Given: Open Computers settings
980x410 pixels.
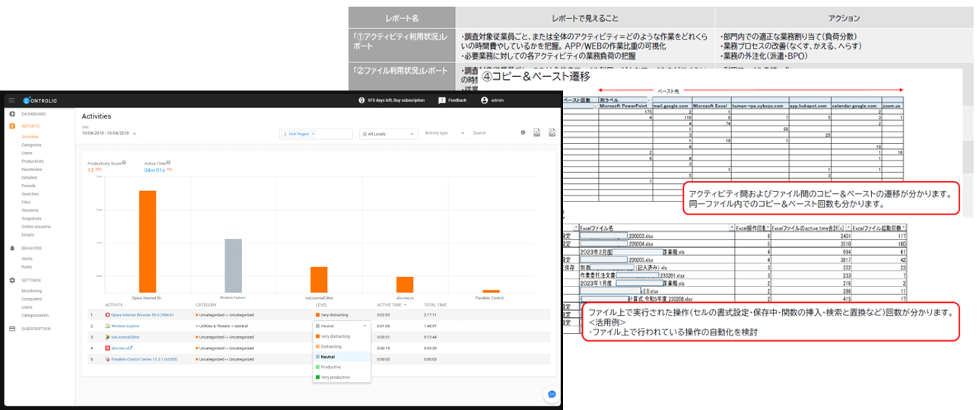Looking at the screenshot, I should click(31, 299).
